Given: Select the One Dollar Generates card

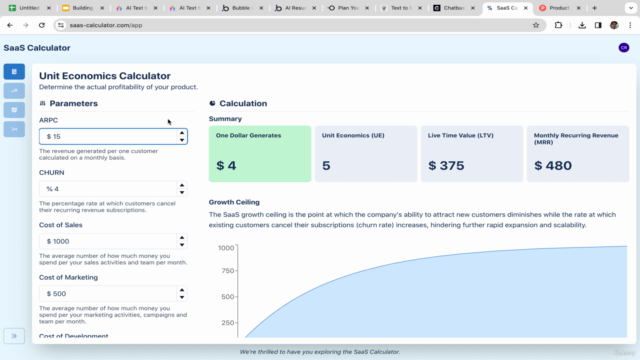Looking at the screenshot, I should (260, 154).
